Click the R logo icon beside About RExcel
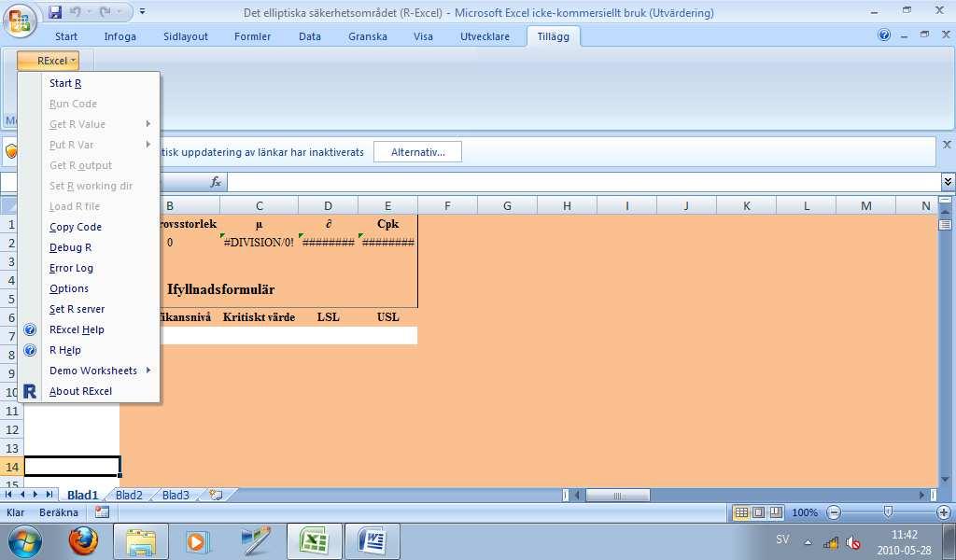 tap(29, 391)
